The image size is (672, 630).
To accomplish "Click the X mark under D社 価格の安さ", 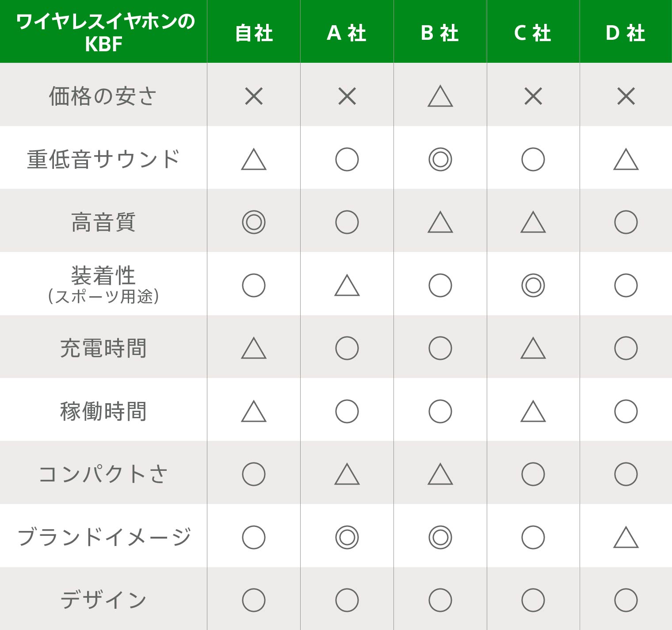I will (x=626, y=96).
